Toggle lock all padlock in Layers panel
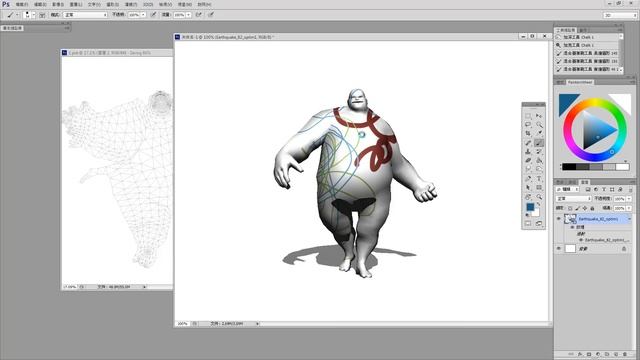This screenshot has height=360, width=640. (592, 208)
